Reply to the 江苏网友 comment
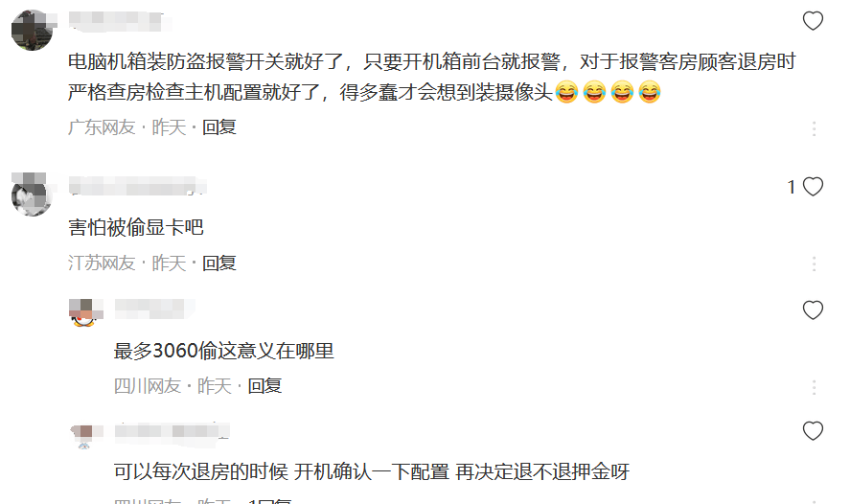Image resolution: width=850 pixels, height=504 pixels. [x=219, y=263]
